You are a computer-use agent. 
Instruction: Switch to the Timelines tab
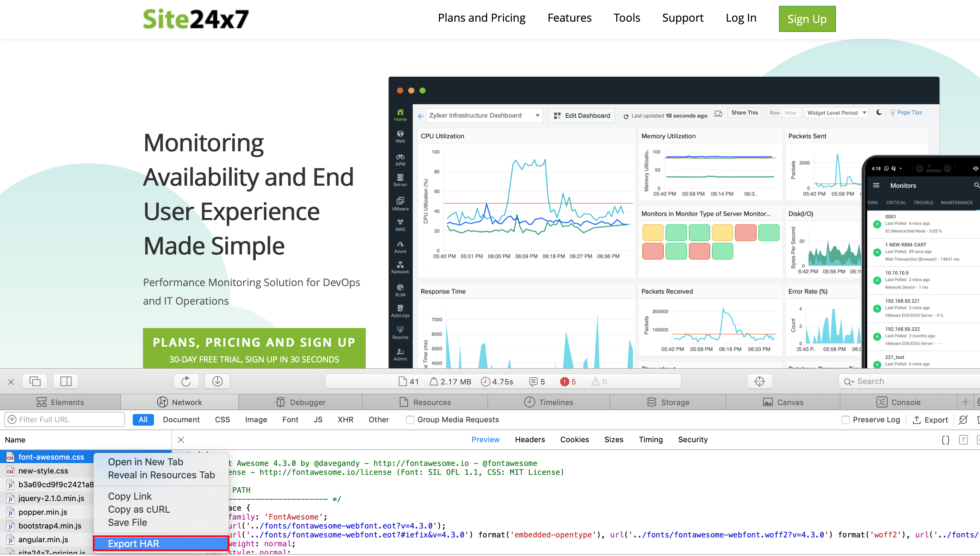click(x=549, y=402)
